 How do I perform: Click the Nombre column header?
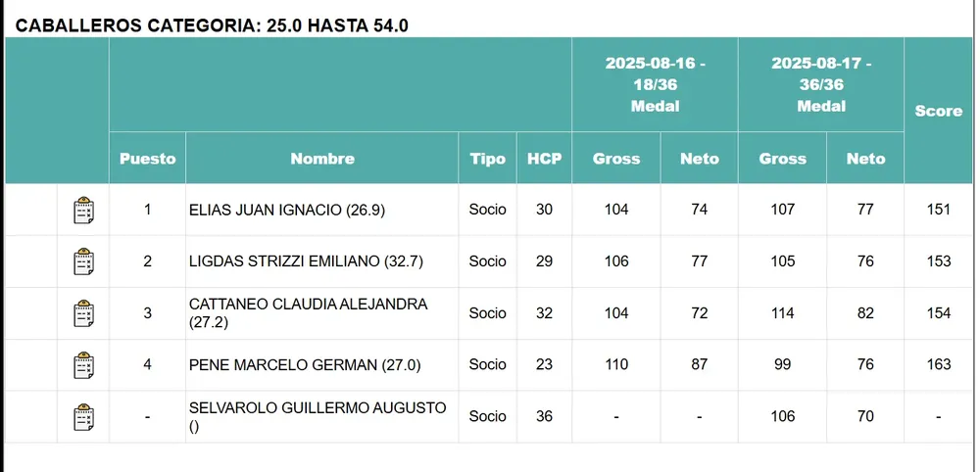(322, 159)
